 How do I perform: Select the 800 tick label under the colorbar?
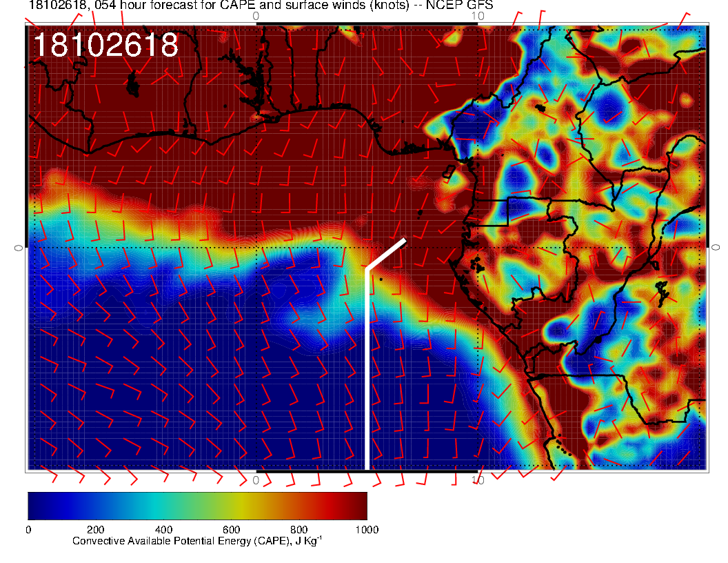click(299, 530)
